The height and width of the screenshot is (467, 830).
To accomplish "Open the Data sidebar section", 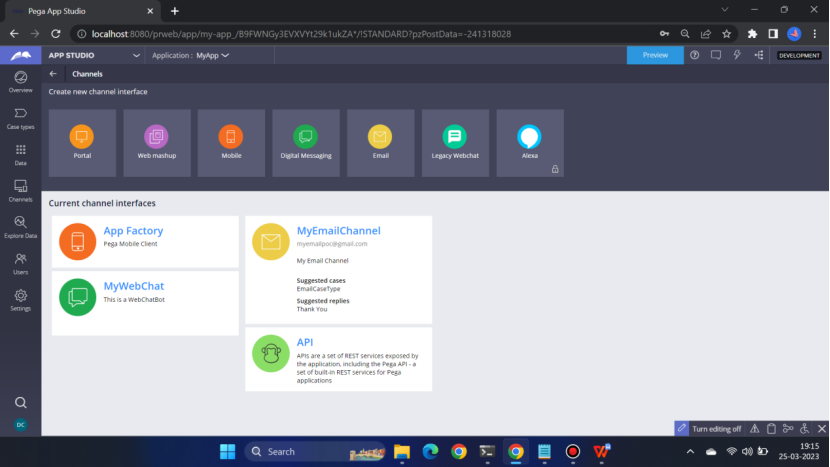I will click(x=21, y=155).
